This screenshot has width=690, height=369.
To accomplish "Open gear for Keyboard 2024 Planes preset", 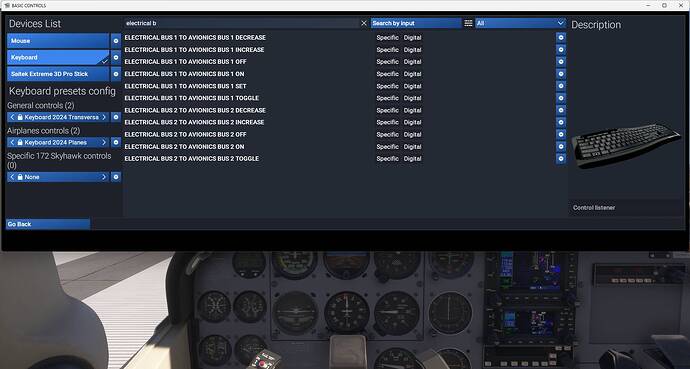I will (116, 142).
